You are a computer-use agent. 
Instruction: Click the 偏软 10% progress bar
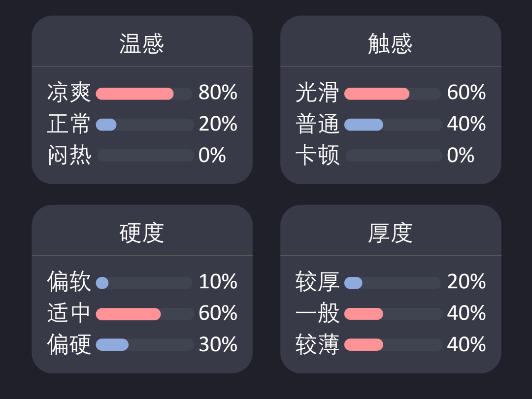click(144, 283)
